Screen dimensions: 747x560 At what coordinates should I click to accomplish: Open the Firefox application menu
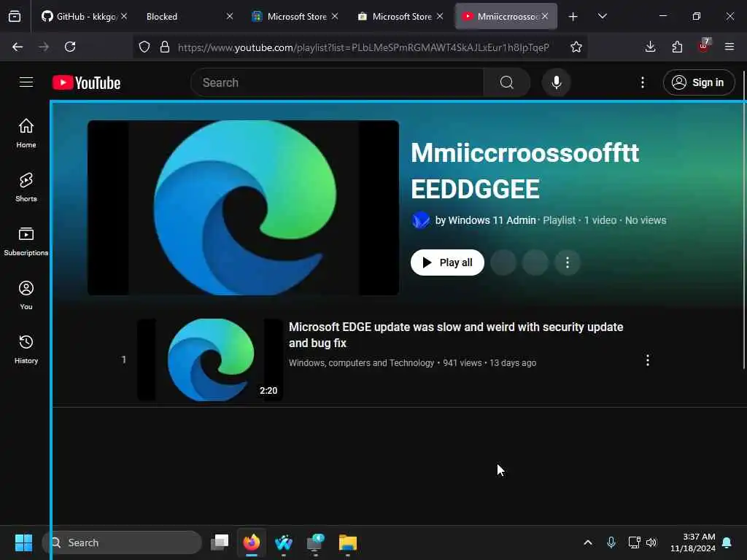729,47
